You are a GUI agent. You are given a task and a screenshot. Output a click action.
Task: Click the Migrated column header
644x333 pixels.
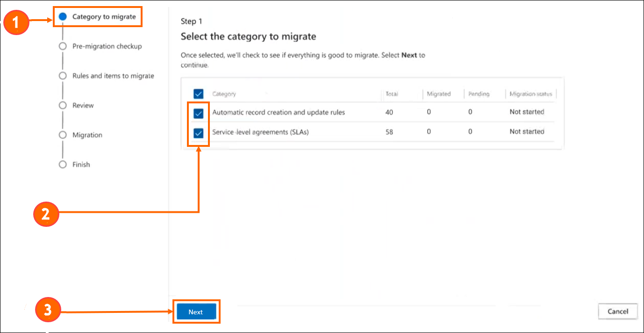pos(439,94)
